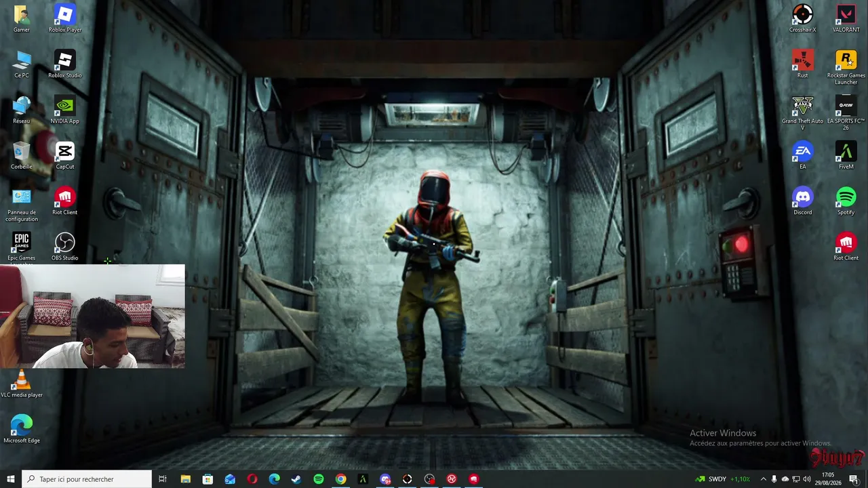Launch the Crosshair X desktop shortcut

coord(803,19)
